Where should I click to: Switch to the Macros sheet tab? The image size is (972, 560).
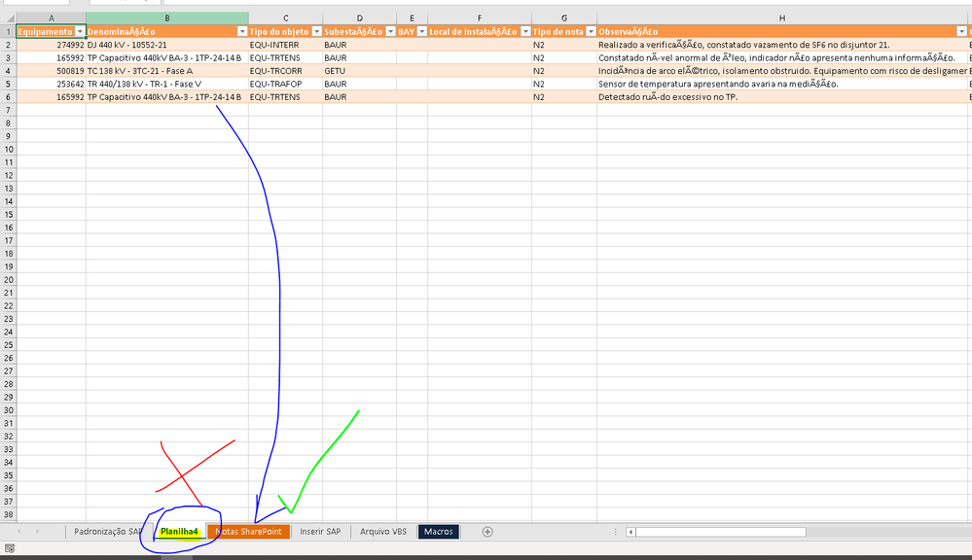coord(438,532)
